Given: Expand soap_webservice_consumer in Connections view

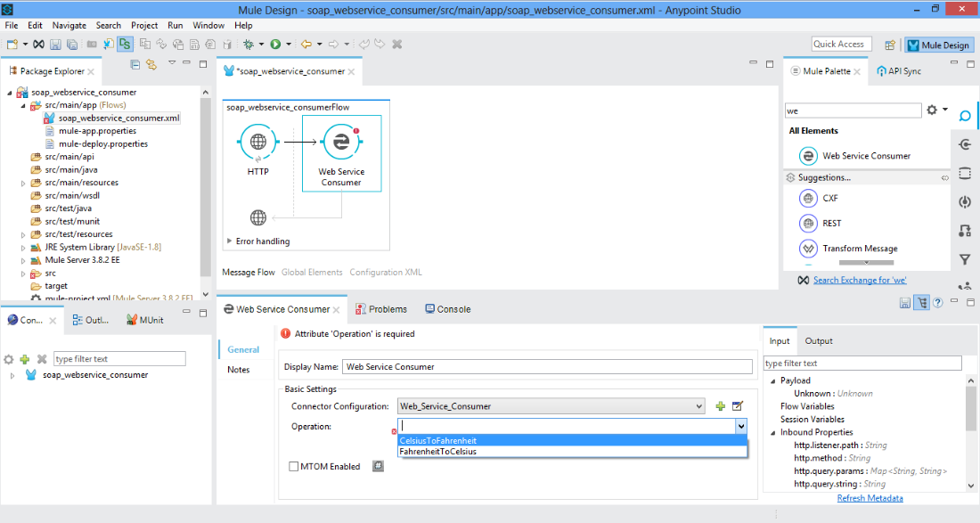Looking at the screenshot, I should 12,375.
